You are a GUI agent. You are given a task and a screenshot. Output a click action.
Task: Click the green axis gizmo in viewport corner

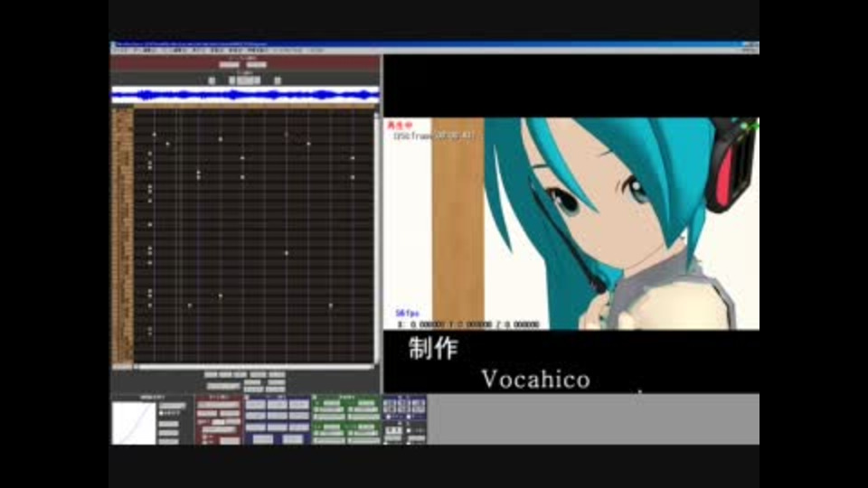click(749, 127)
